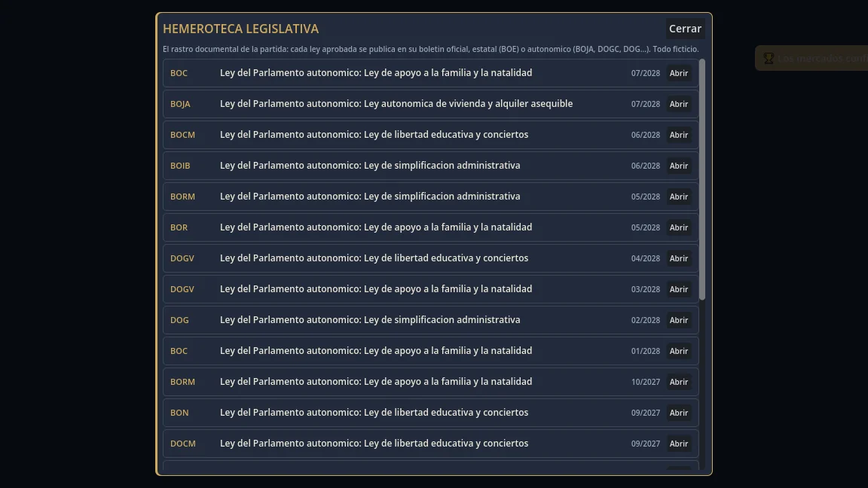Select the BON bulletin label
Image resolution: width=868 pixels, height=488 pixels.
[x=179, y=413]
